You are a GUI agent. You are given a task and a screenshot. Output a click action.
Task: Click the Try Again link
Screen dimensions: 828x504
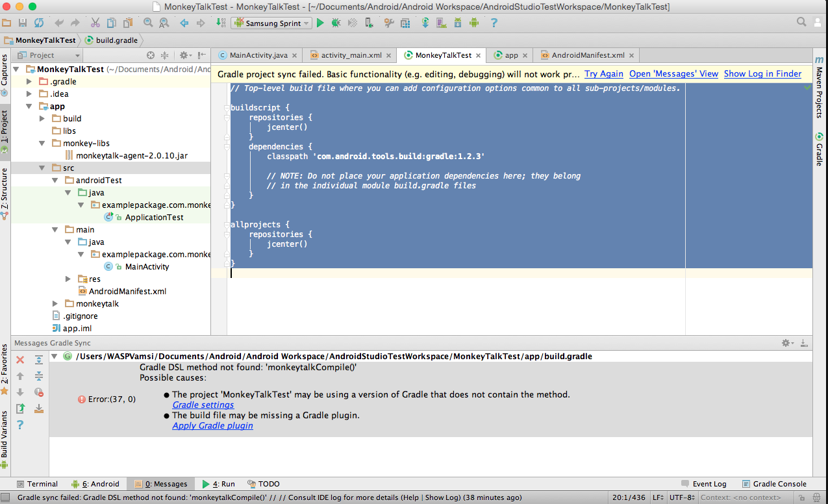pos(604,74)
